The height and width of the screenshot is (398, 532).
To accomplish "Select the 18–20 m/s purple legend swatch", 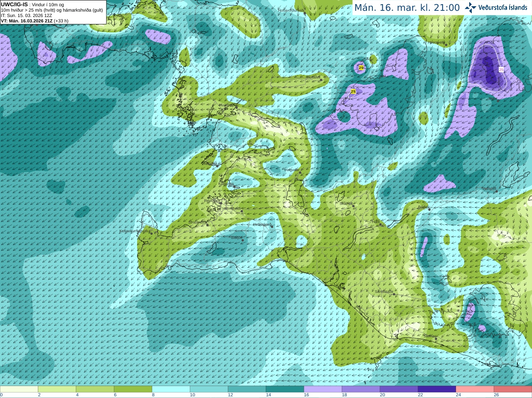I will (x=361, y=389).
